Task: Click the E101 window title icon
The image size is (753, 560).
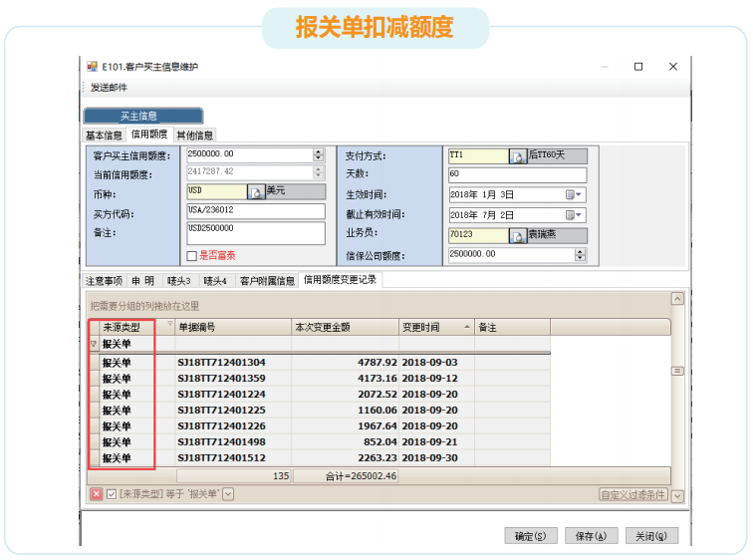Action: [x=92, y=67]
